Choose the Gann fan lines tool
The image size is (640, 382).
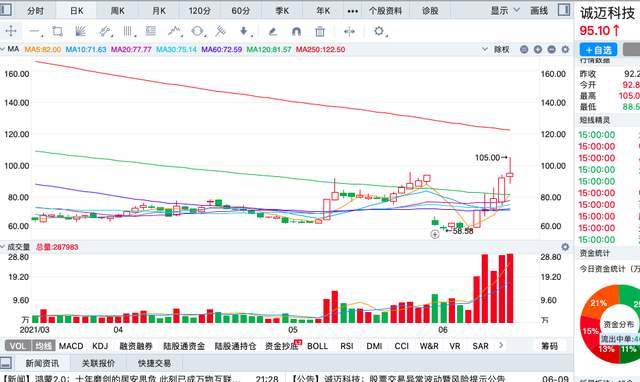pos(81,31)
